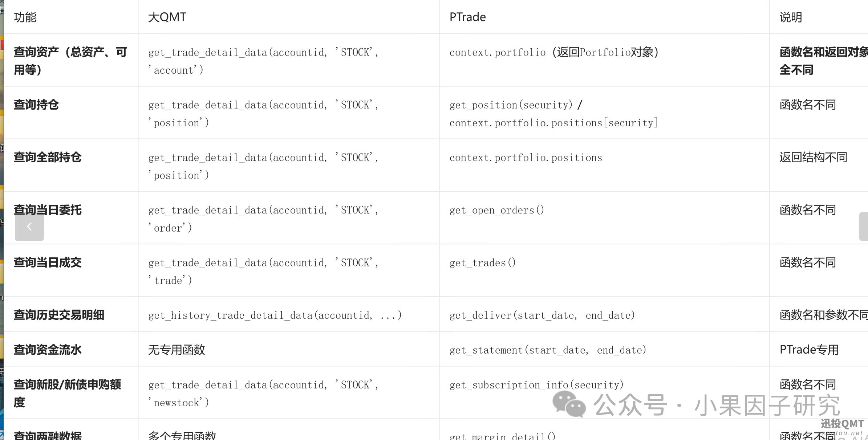Select the 功能 column header
868x440 pixels.
(x=25, y=17)
